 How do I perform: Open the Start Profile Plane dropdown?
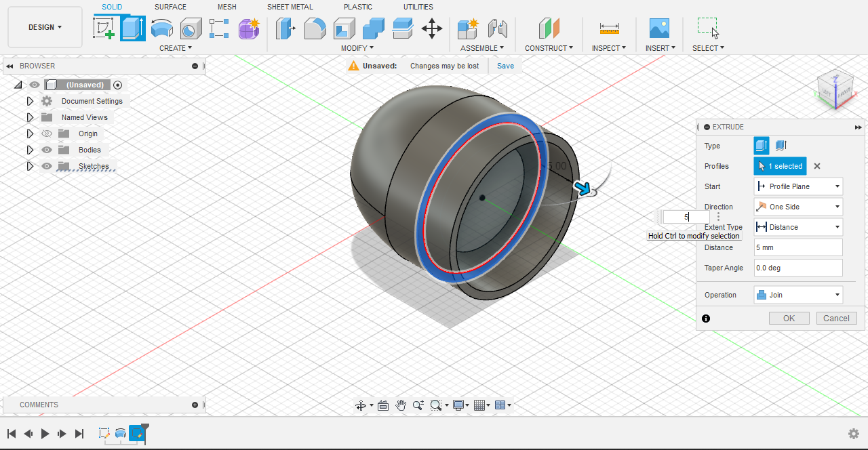pos(798,186)
